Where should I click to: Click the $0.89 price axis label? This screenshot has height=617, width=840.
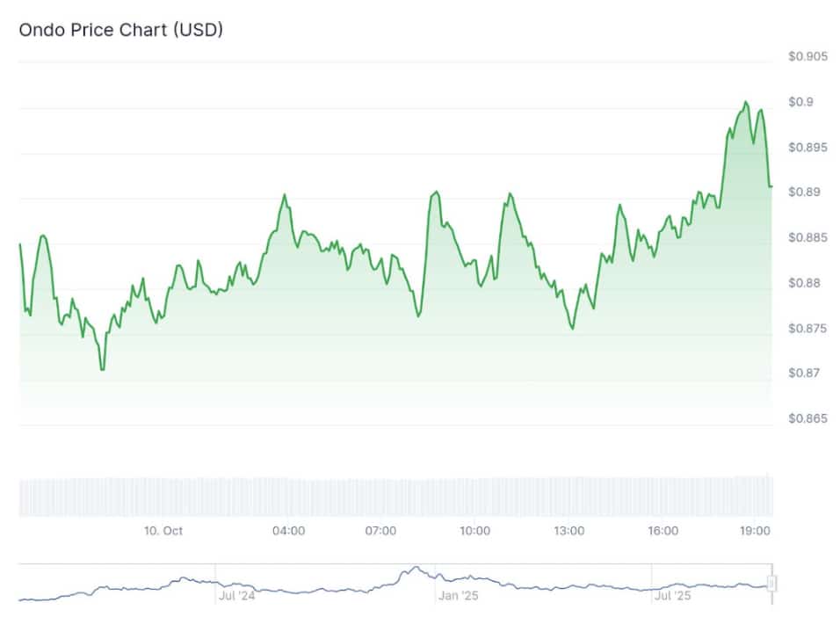[804, 192]
